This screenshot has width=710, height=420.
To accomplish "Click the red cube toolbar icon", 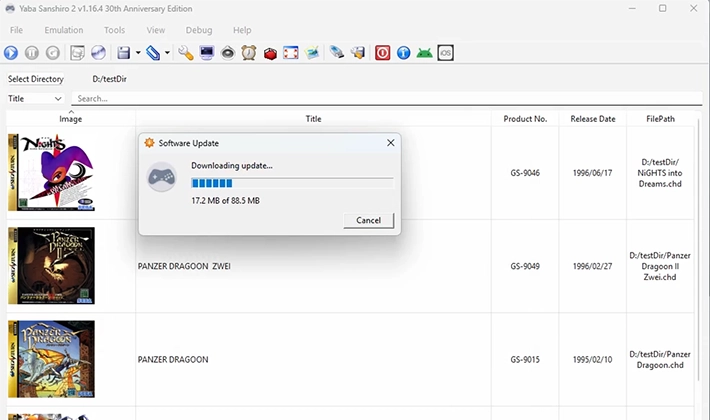I will click(x=270, y=53).
